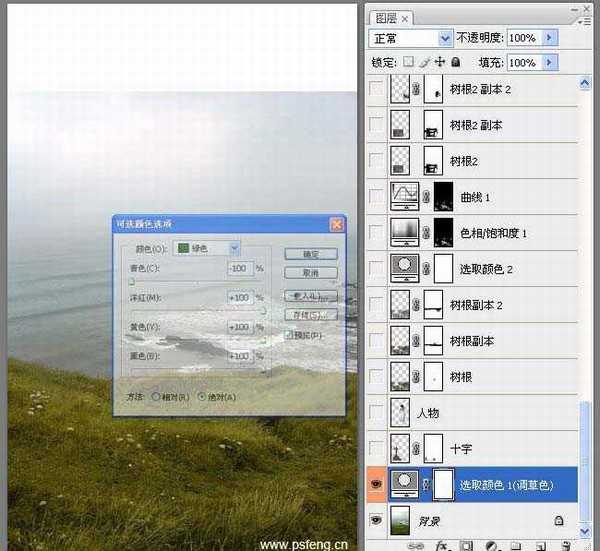The height and width of the screenshot is (551, 600).
Task: Open the 不透明度 opacity slider arrow
Action: (x=549, y=37)
